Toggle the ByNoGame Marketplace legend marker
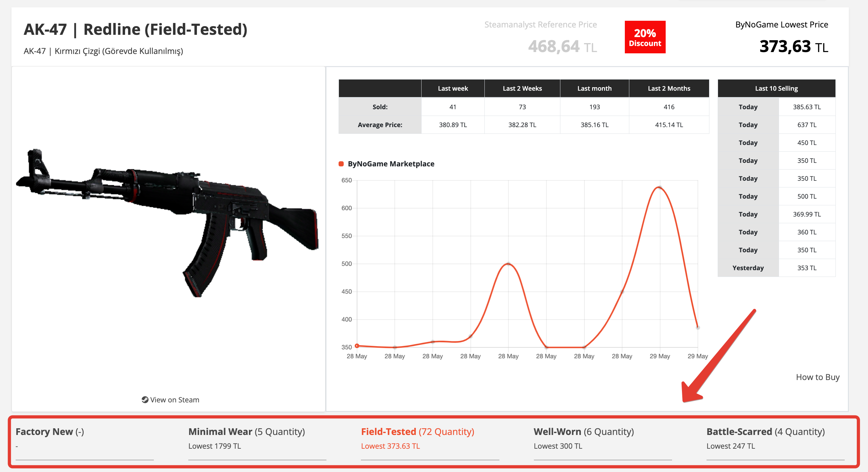The height and width of the screenshot is (472, 868). pyautogui.click(x=341, y=164)
